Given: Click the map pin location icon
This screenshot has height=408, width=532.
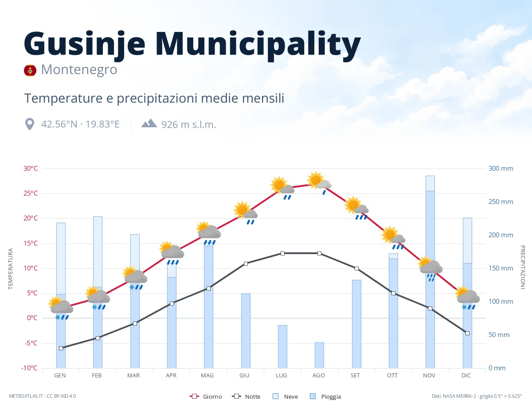Looking at the screenshot, I should 30,124.
